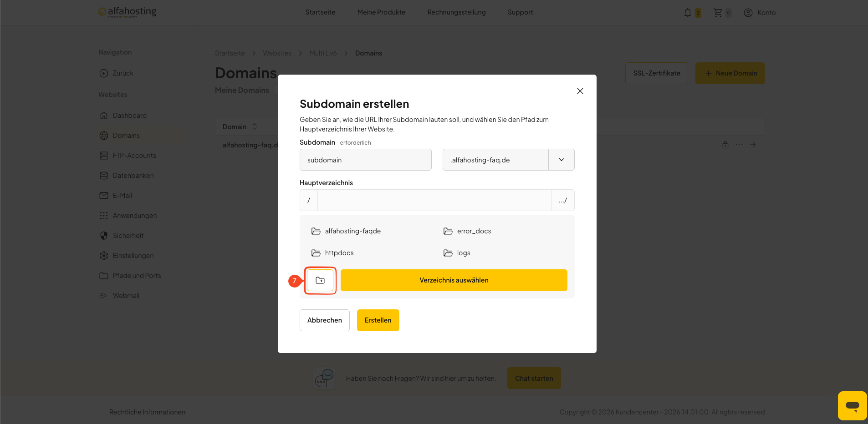This screenshot has width=868, height=424.
Task: Open the three-dots menu in domain row
Action: click(x=739, y=145)
